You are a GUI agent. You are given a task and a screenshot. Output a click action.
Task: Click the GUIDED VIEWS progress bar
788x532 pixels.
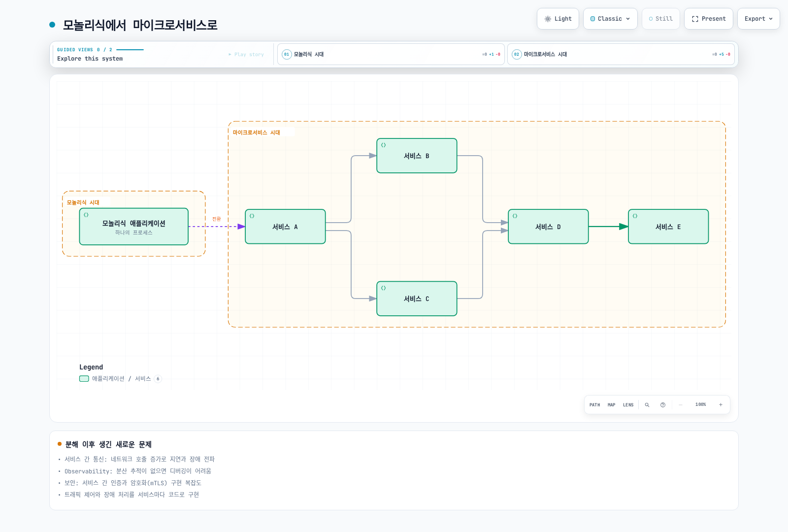point(130,50)
